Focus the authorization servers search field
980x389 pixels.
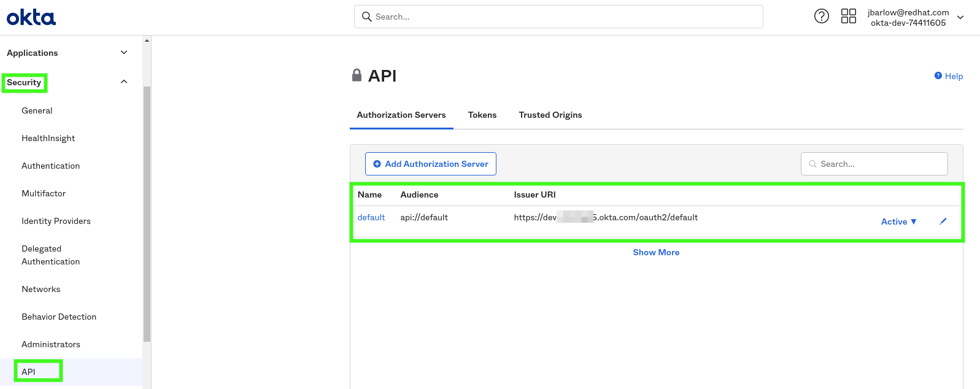pyautogui.click(x=874, y=164)
